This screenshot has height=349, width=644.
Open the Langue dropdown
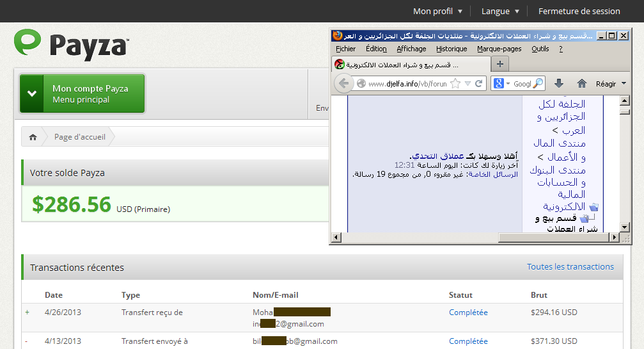[x=500, y=11]
